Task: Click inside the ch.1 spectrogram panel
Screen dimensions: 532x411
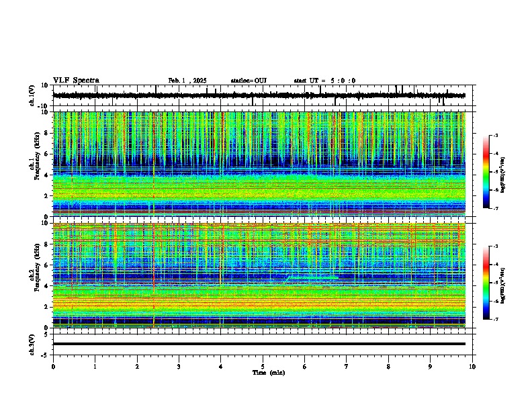Action: point(259,164)
